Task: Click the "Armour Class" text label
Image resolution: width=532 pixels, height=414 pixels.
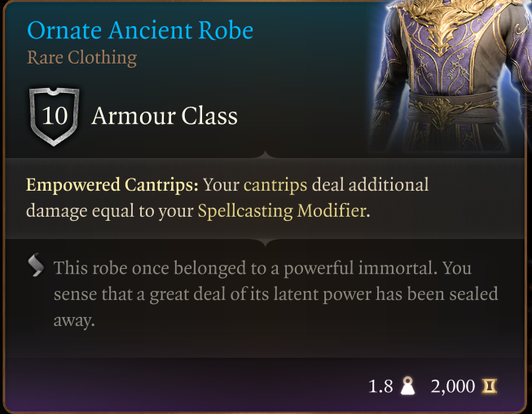Action: tap(165, 117)
